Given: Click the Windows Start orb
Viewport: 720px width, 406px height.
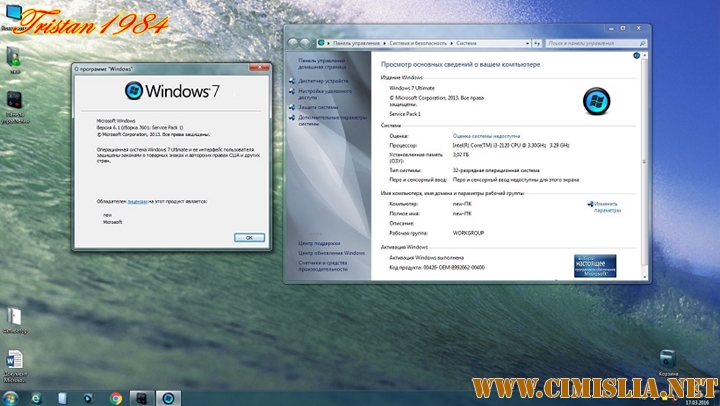Looking at the screenshot, I should (10, 397).
